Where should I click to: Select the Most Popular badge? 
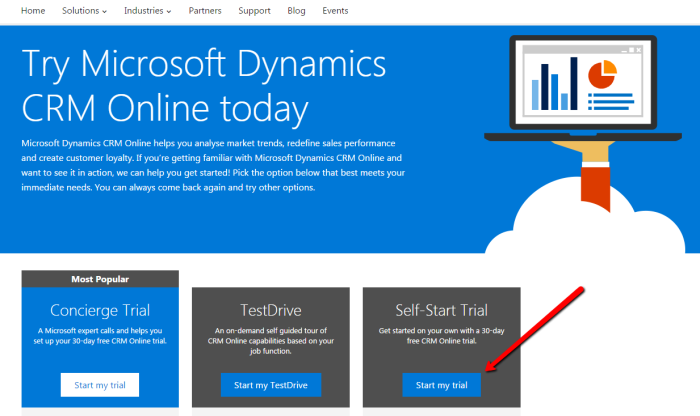click(x=100, y=279)
